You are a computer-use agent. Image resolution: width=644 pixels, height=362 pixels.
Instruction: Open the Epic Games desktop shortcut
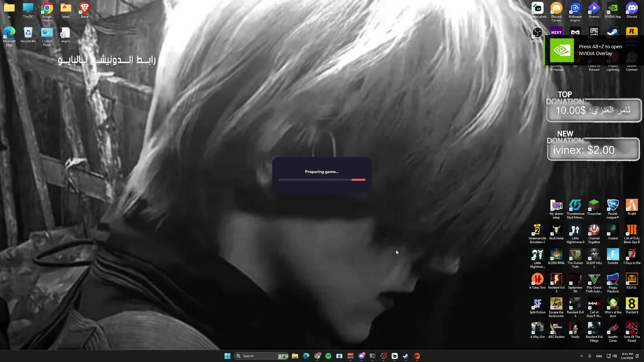(594, 32)
